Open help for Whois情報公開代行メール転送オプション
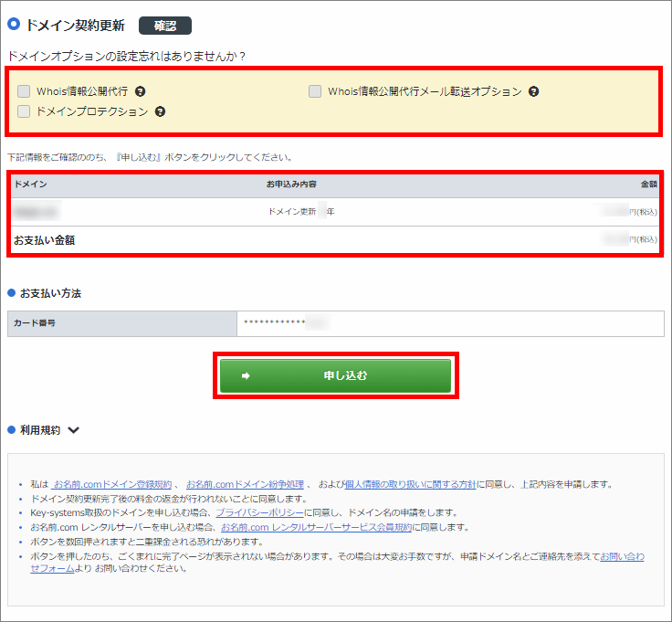Image resolution: width=672 pixels, height=622 pixels. [534, 91]
